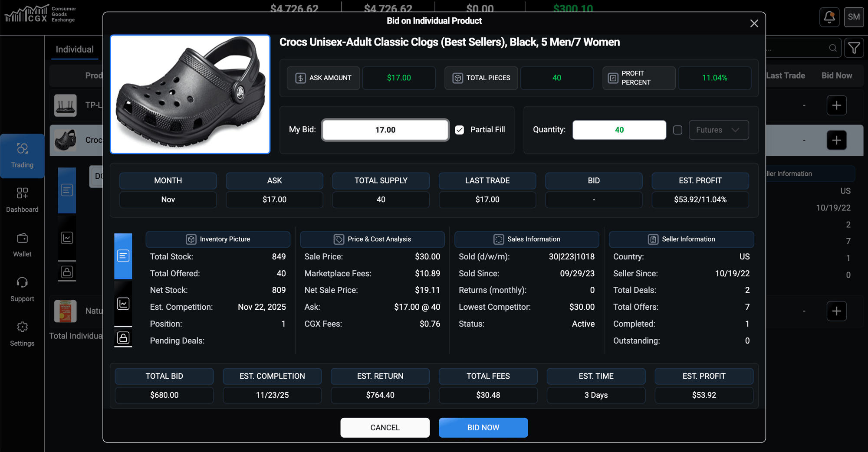Open the Wallet from the sidebar
This screenshot has height=452, width=868.
pyautogui.click(x=22, y=245)
